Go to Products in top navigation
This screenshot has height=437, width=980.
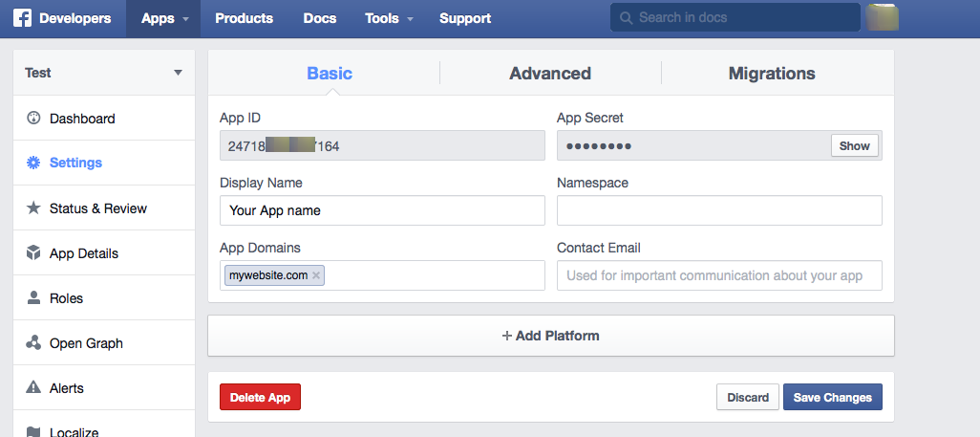click(x=244, y=18)
